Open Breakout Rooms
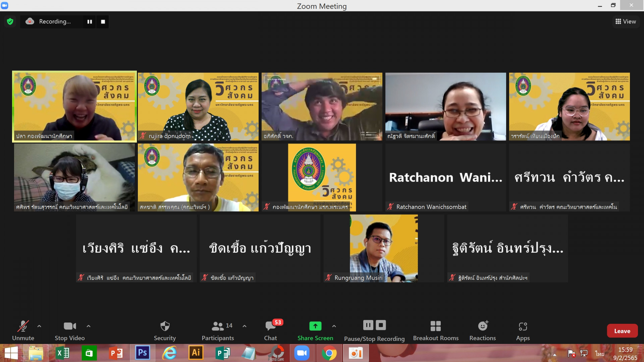Image resolution: width=644 pixels, height=362 pixels. [x=436, y=330]
